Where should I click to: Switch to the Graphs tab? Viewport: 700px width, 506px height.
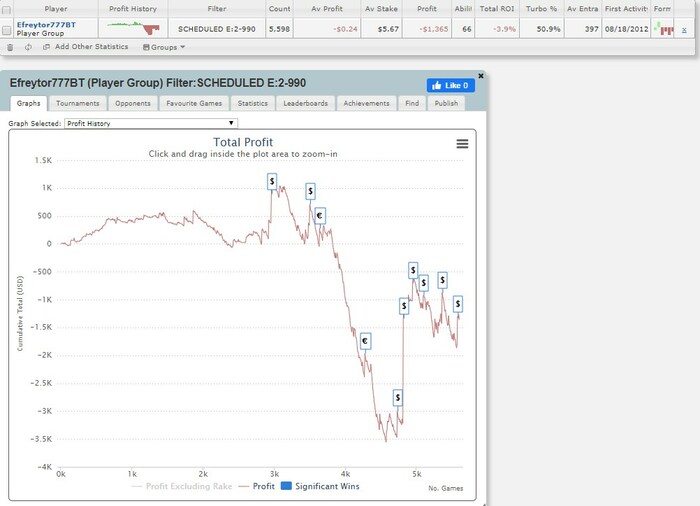click(x=29, y=103)
